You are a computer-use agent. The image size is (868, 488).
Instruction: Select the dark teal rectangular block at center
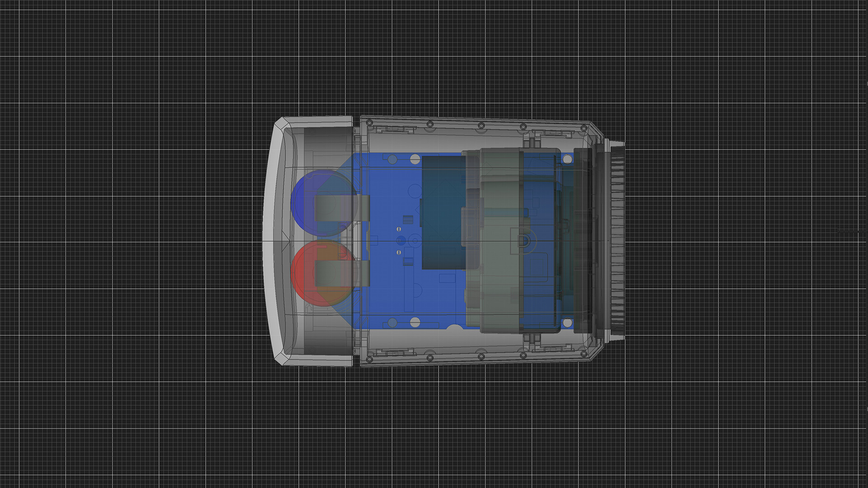tap(442, 212)
